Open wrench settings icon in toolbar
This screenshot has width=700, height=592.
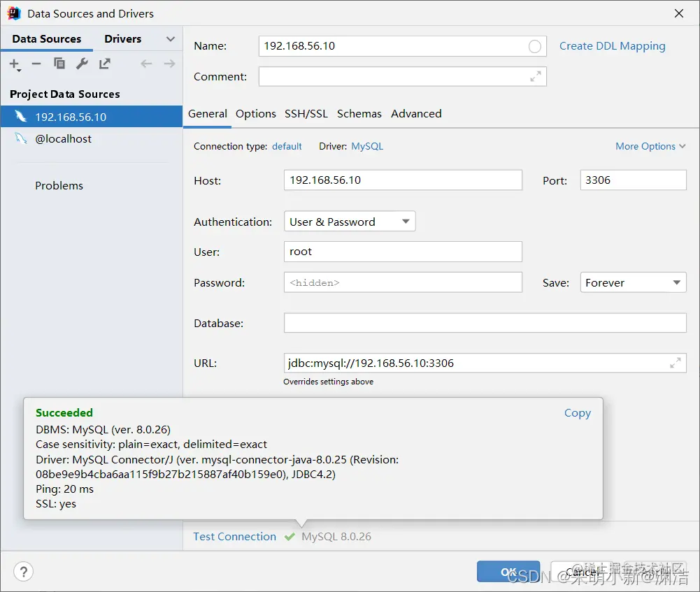coord(82,64)
